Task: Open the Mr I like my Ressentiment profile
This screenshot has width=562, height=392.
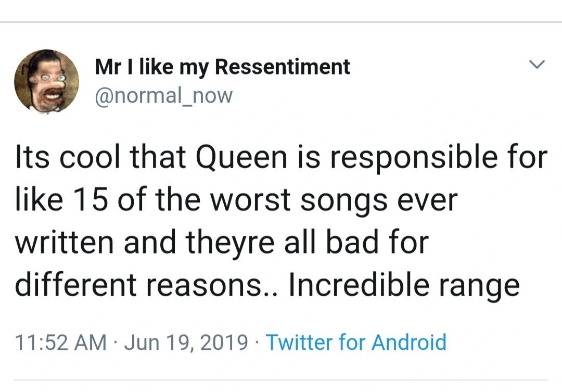Action: pyautogui.click(x=222, y=67)
